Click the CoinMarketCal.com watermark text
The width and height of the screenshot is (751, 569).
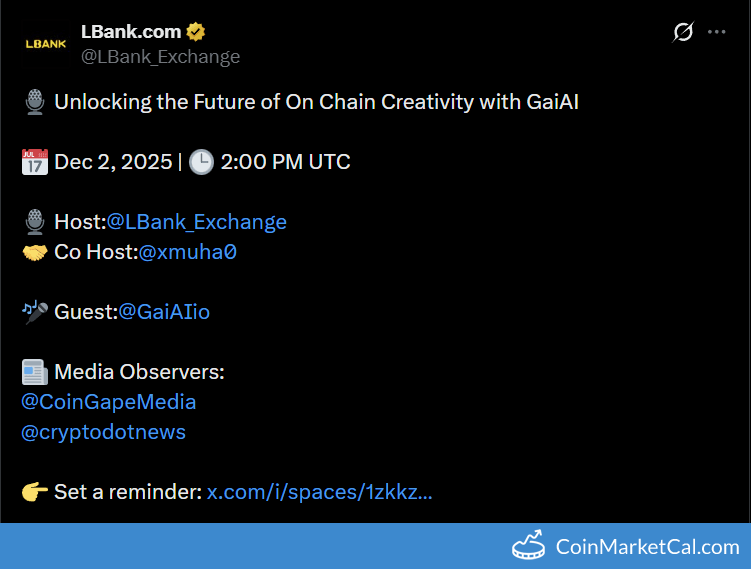pyautogui.click(x=647, y=547)
